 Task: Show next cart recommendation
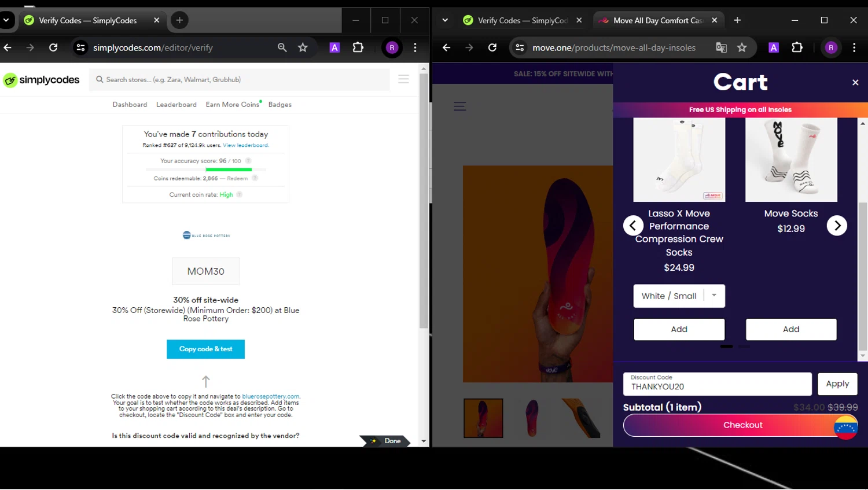point(837,226)
